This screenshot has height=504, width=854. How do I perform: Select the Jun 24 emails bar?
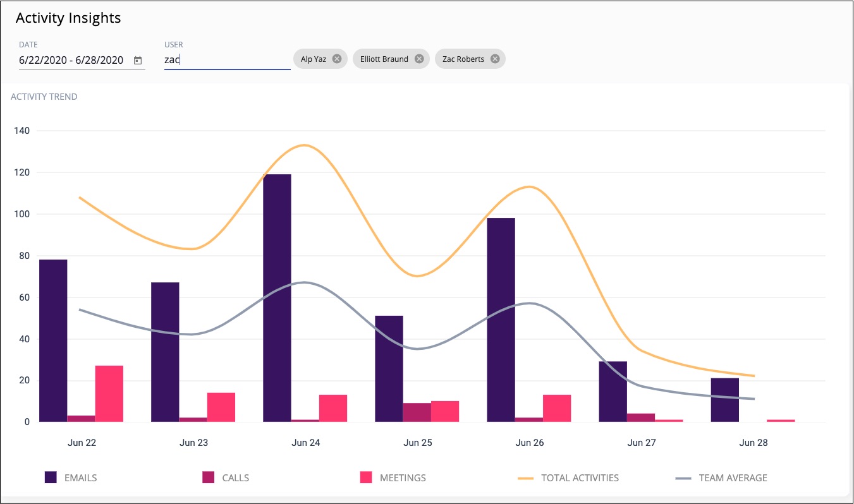pos(277,298)
